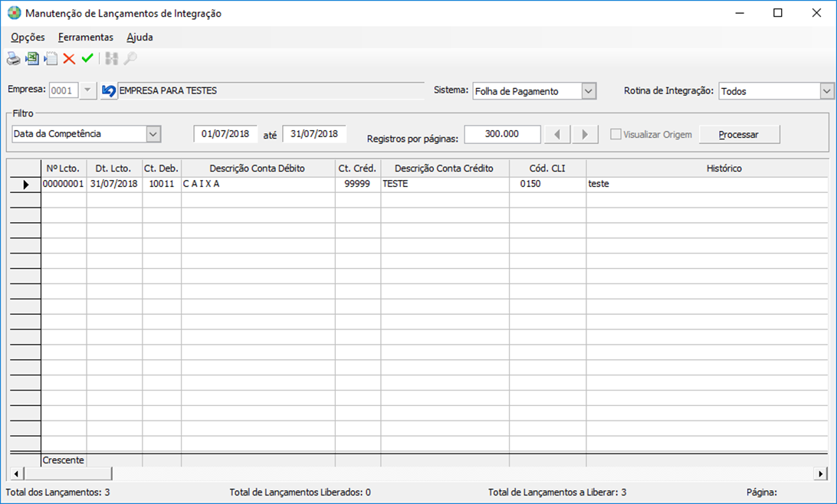Click date cell 31/07/2018 in grid
Screen dimensions: 837x504
114,184
